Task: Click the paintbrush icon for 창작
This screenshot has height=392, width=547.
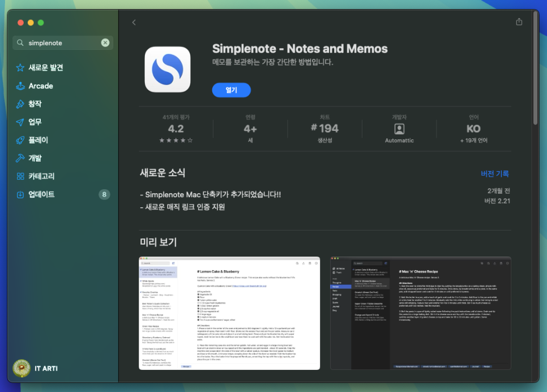Action: pos(20,104)
